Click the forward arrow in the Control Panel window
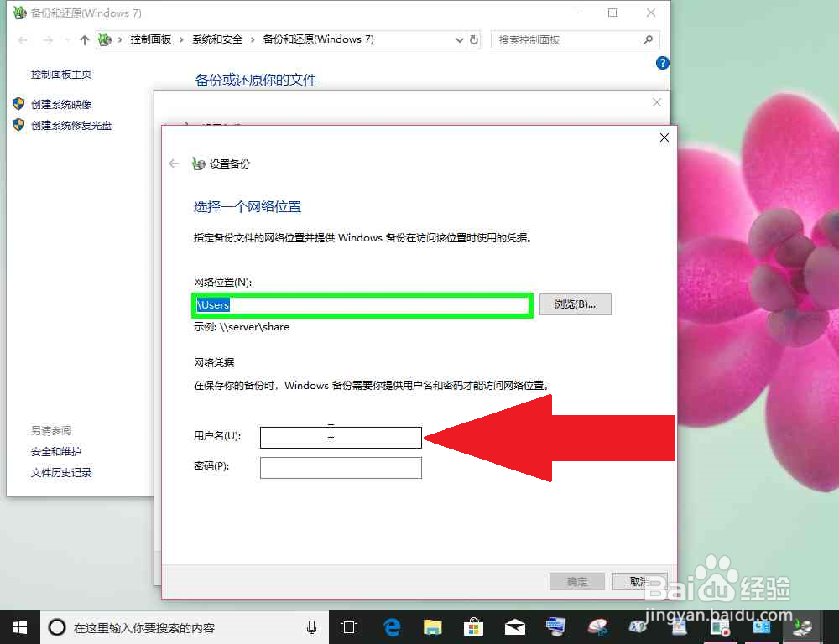 click(48, 40)
